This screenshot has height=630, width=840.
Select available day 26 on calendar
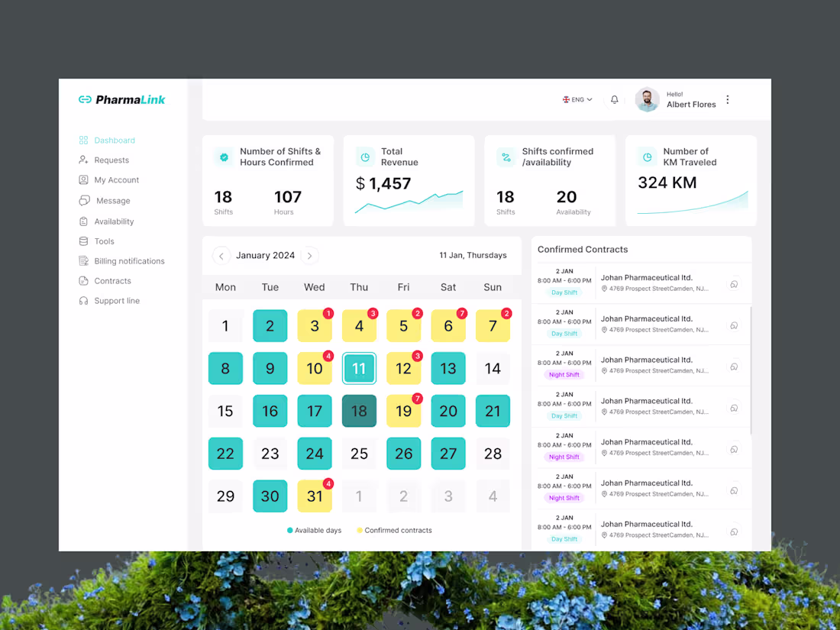pos(403,454)
